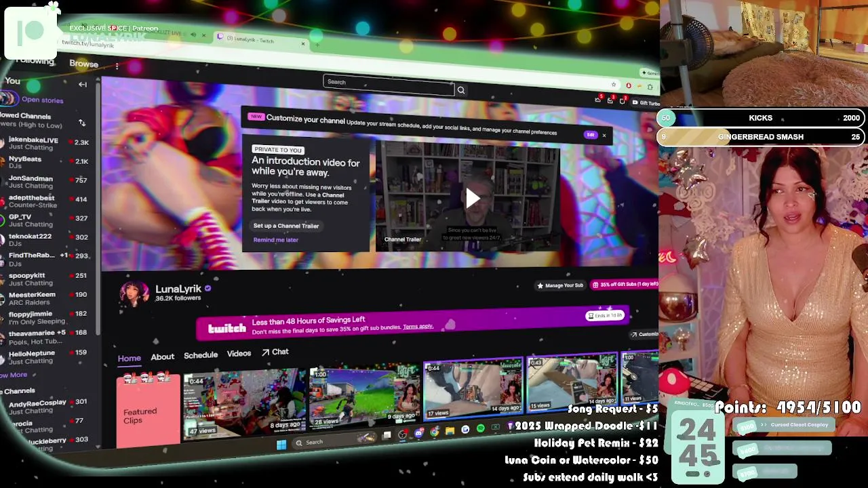Open the three-dot menu next to Browse

(117, 66)
